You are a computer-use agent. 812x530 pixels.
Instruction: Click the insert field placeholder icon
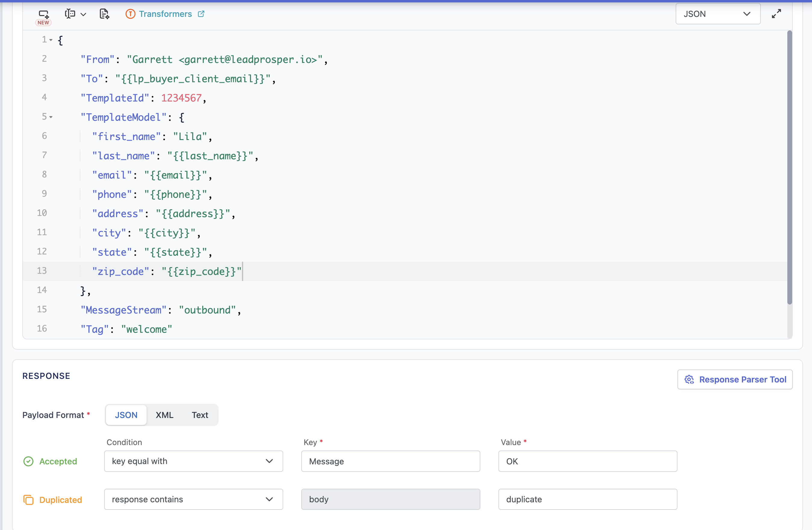tap(70, 14)
